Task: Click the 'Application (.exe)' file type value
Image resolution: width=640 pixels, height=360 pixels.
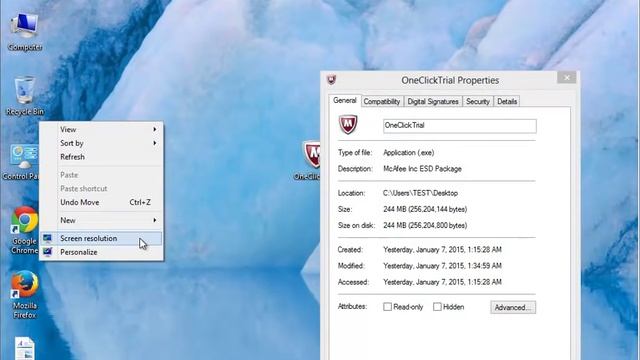Action: [409, 153]
